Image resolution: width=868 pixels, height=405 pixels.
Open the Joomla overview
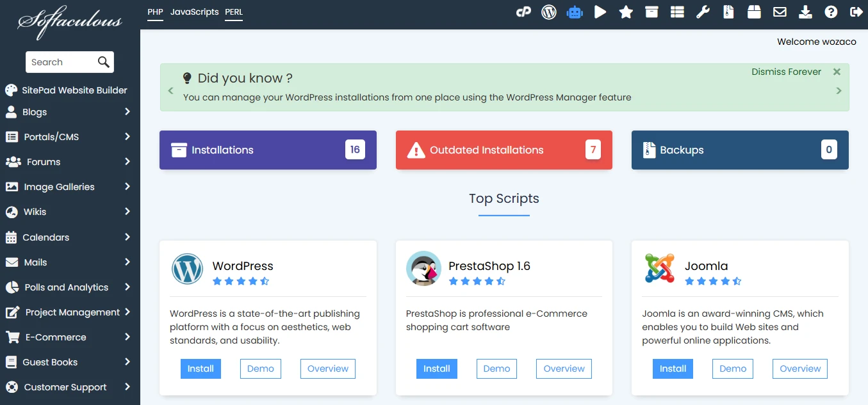click(x=800, y=369)
